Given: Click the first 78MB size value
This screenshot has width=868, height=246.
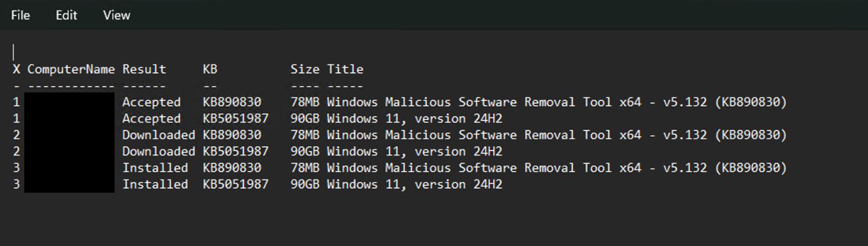Looking at the screenshot, I should click(x=305, y=102).
